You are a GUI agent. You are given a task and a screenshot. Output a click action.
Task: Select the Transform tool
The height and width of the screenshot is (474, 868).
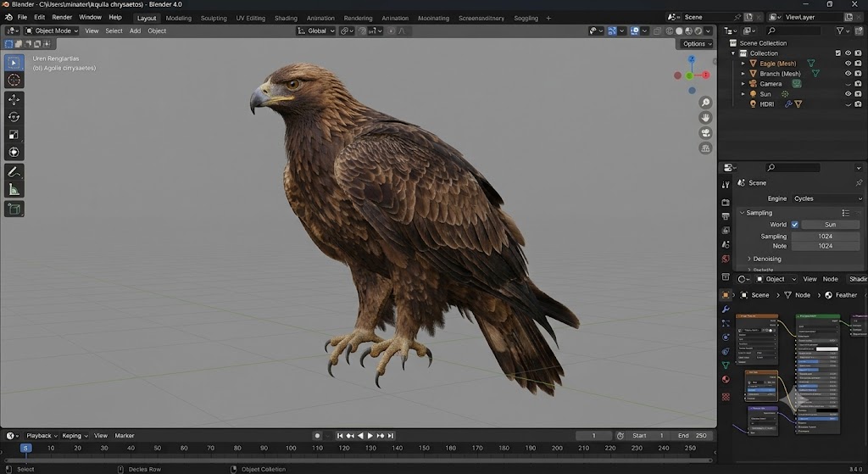(x=14, y=153)
